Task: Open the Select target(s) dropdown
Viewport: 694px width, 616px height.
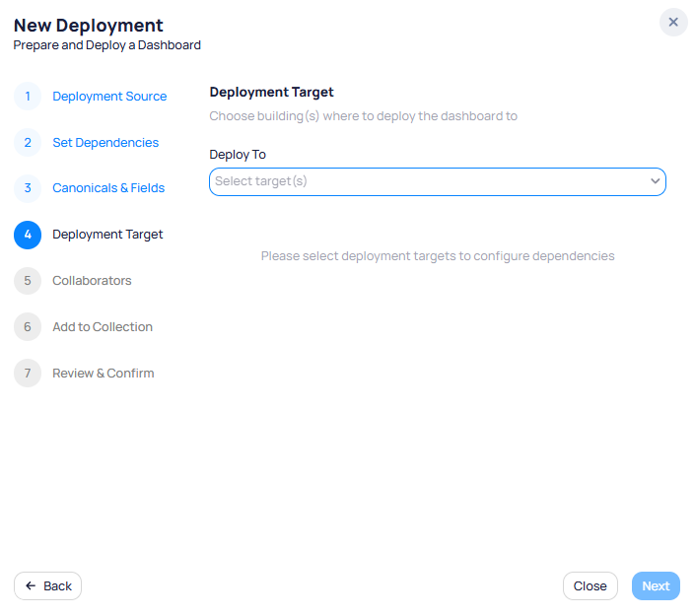Action: 438,182
